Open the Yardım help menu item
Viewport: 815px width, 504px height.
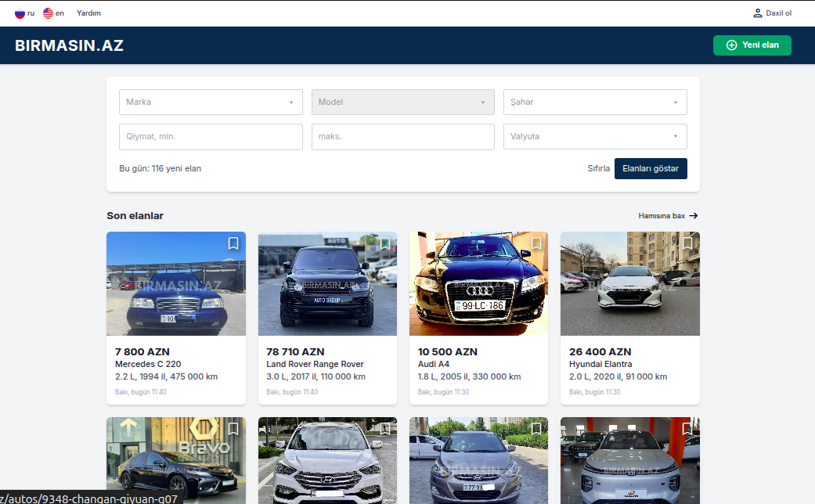click(x=88, y=13)
